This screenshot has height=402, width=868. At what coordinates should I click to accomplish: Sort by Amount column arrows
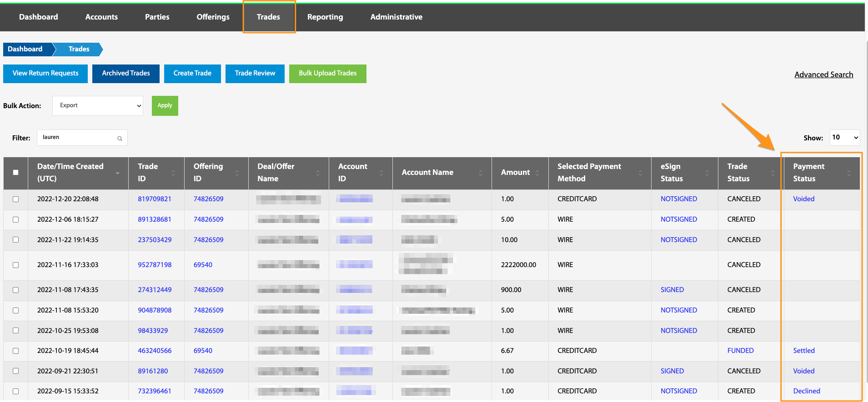[537, 173]
